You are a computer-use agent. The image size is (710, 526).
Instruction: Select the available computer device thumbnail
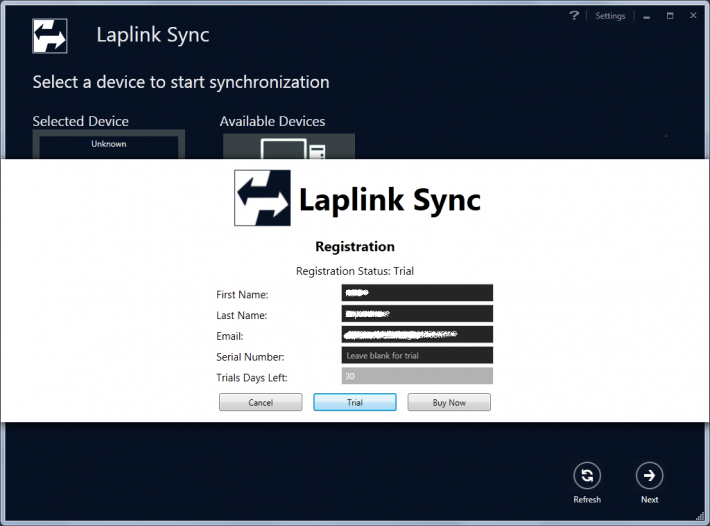289,146
